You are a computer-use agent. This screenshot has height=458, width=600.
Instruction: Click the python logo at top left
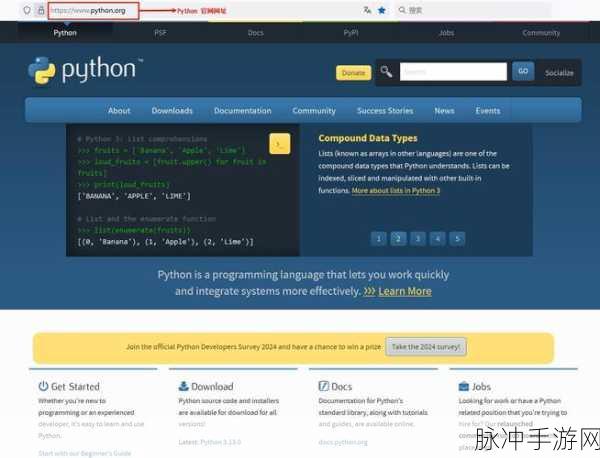(x=85, y=70)
